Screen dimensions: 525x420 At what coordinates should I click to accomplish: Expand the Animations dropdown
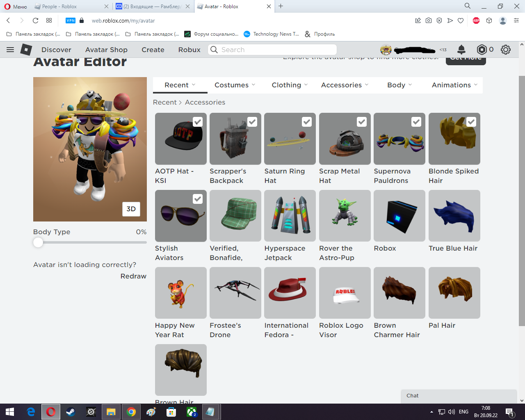pyautogui.click(x=455, y=85)
